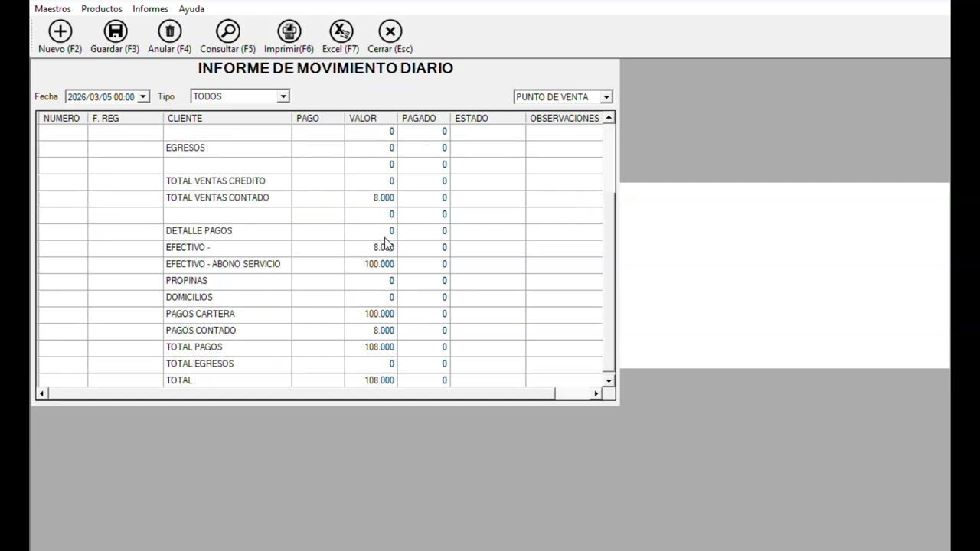
Task: Click the horizontal scrollbar thumb
Action: 301,393
